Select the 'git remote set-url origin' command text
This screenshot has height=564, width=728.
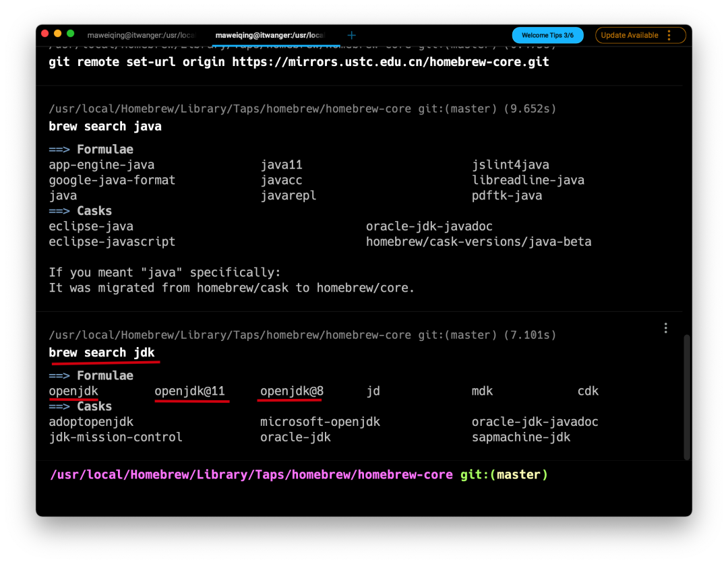tap(299, 62)
